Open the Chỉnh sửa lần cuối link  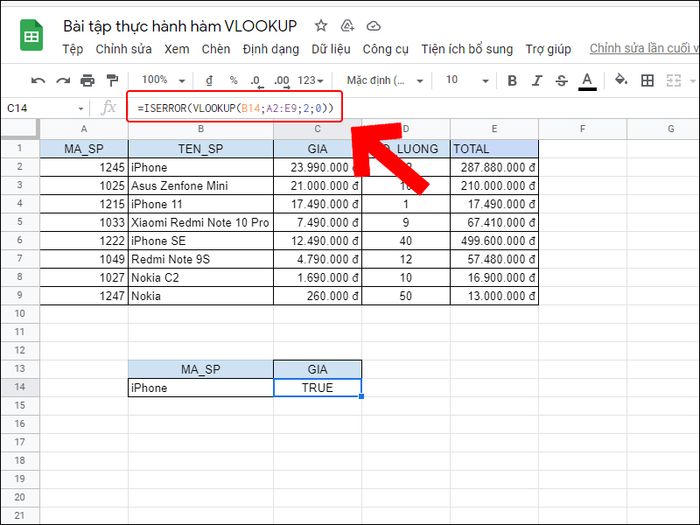pyautogui.click(x=644, y=48)
